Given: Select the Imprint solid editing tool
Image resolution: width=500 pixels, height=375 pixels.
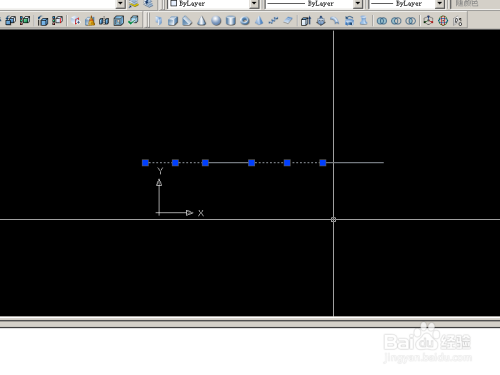Looking at the screenshot, I should (x=76, y=21).
